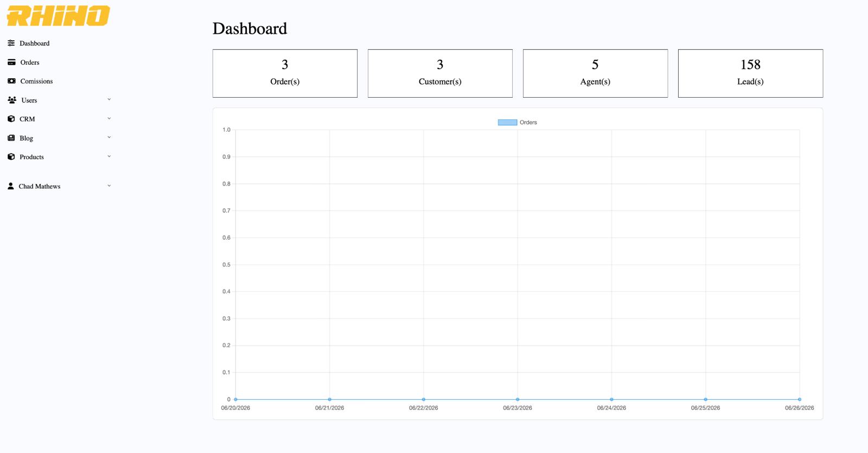Click the Dashboard sliders icon
The width and height of the screenshot is (868, 453).
(11, 43)
